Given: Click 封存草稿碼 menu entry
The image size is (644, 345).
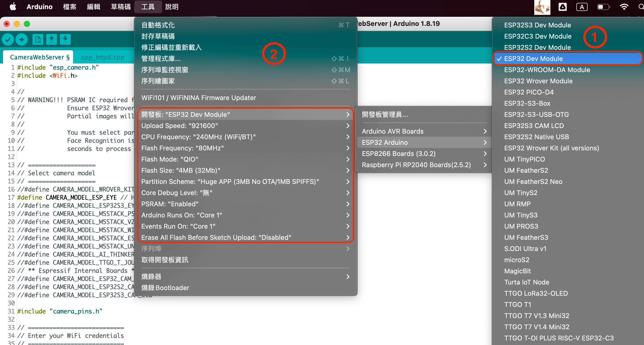Looking at the screenshot, I should coord(246,36).
